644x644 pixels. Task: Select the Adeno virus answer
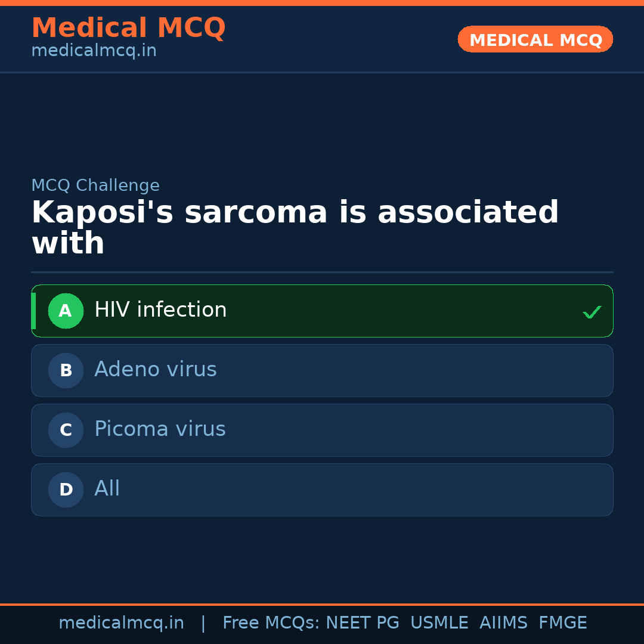pyautogui.click(x=156, y=370)
